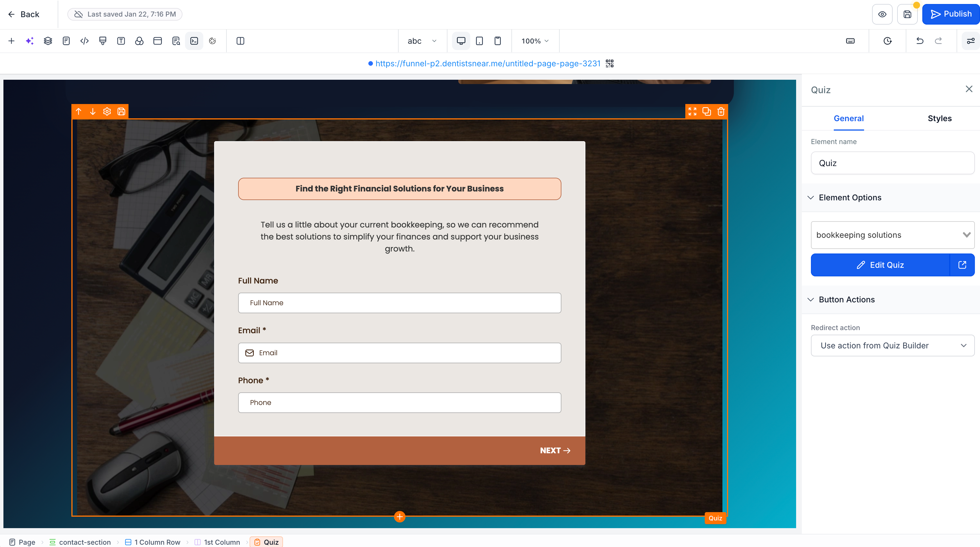Move quiz element up
This screenshot has height=547, width=980.
point(78,111)
